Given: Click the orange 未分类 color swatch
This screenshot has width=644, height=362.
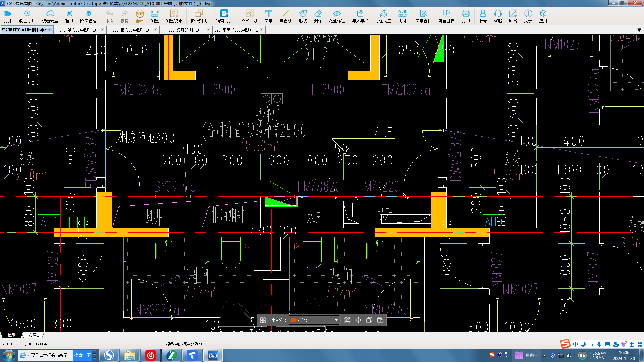Looking at the screenshot, I should 293,320.
